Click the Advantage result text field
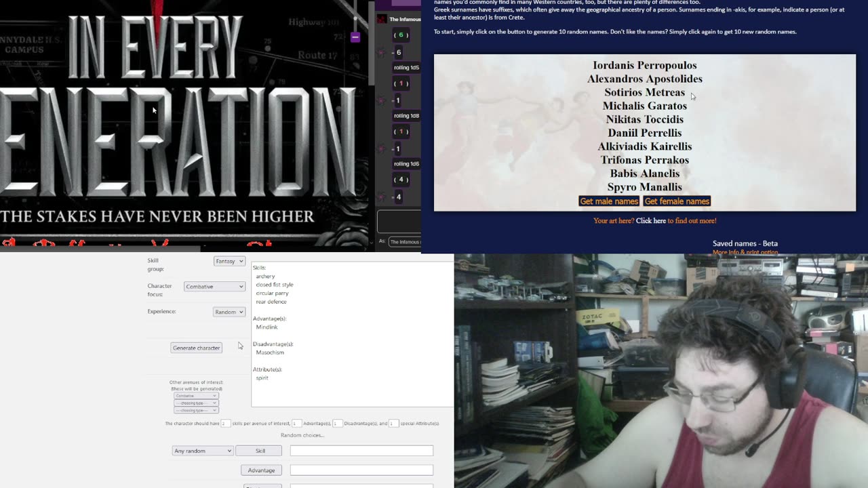 pyautogui.click(x=361, y=470)
